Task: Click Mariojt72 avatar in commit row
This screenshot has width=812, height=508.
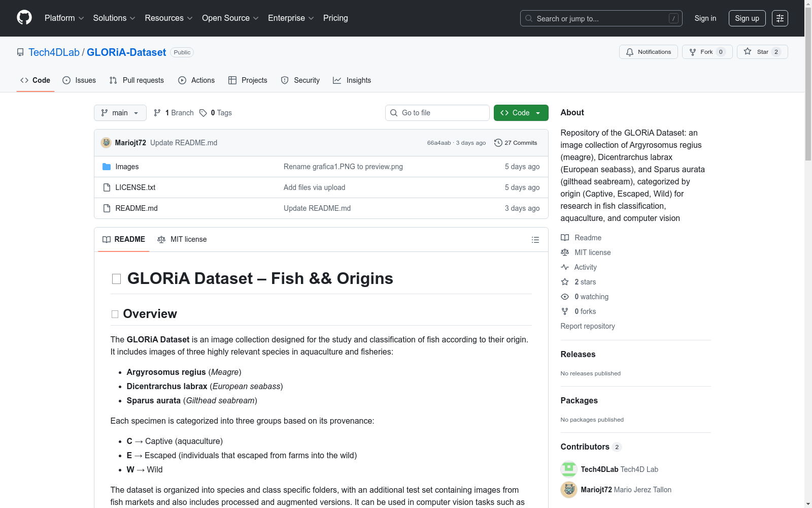Action: point(106,143)
